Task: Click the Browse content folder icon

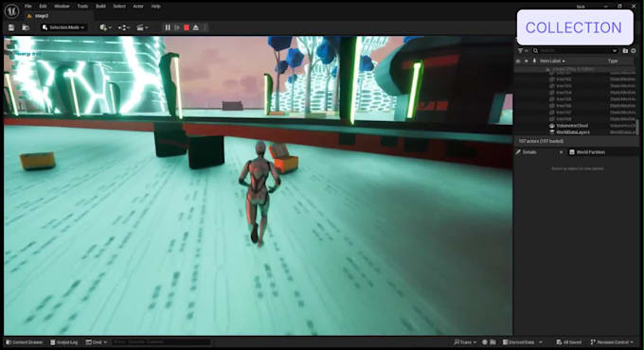Action: click(26, 27)
